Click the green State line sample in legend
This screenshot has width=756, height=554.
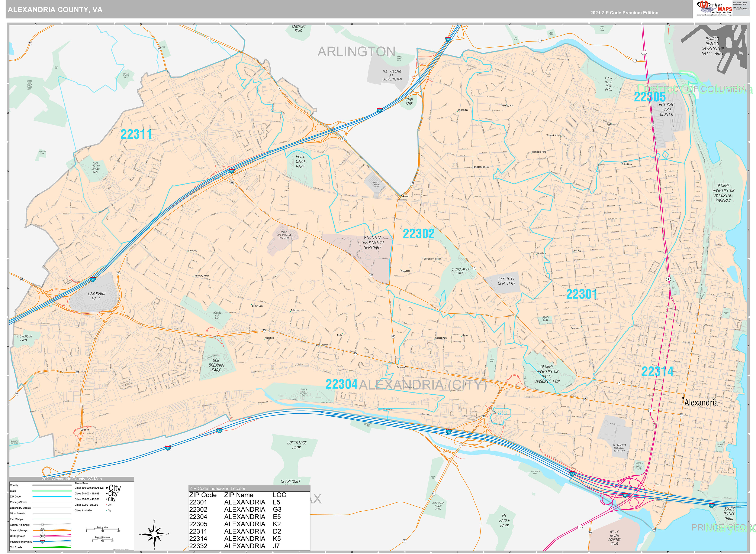point(52,491)
